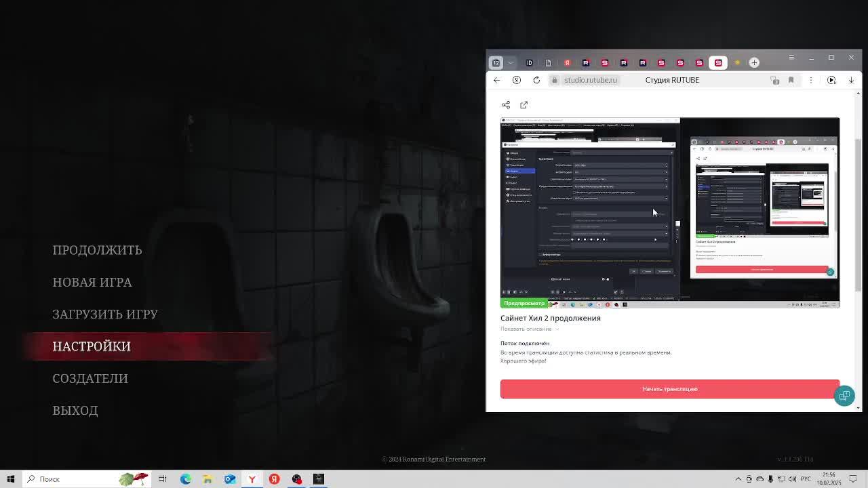The width and height of the screenshot is (868, 488).
Task: Click the Поток подключён status text
Action: point(525,343)
